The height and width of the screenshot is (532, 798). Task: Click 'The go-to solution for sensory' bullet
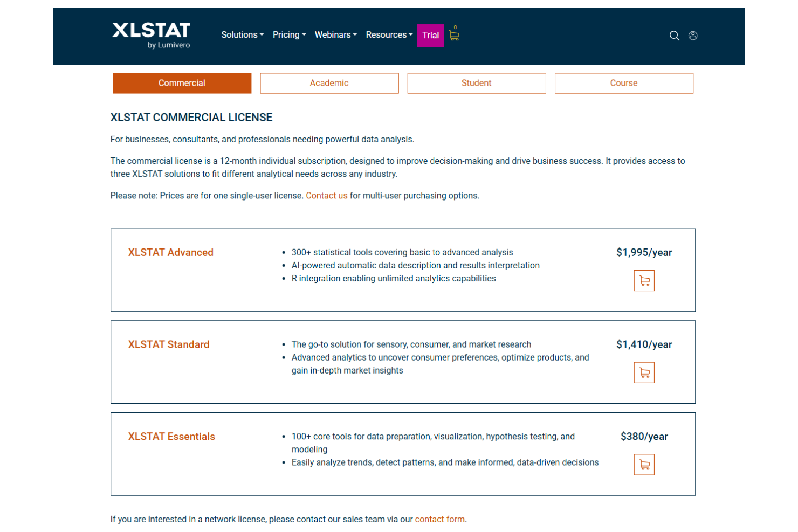click(411, 345)
